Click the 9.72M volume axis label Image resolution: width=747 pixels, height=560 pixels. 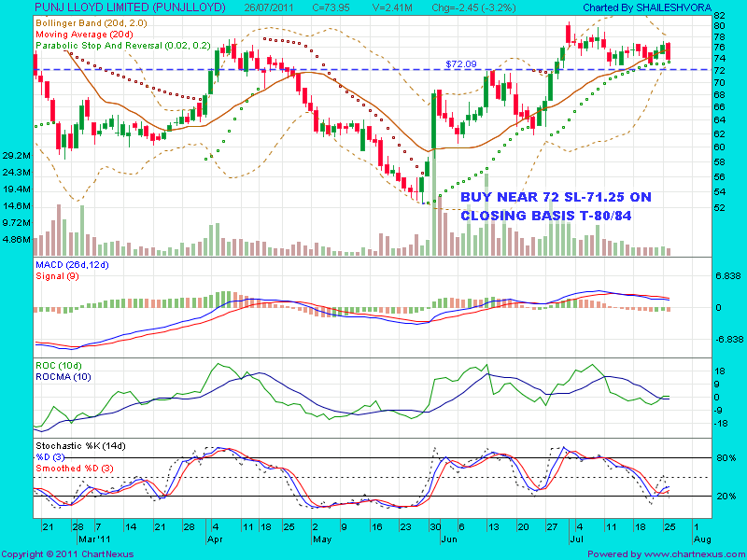(17, 223)
